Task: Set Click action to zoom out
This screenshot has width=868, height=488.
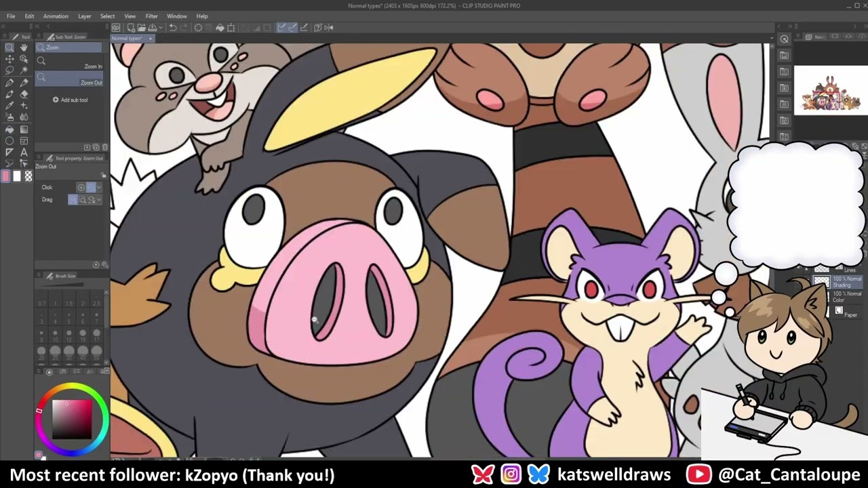Action: (91, 187)
